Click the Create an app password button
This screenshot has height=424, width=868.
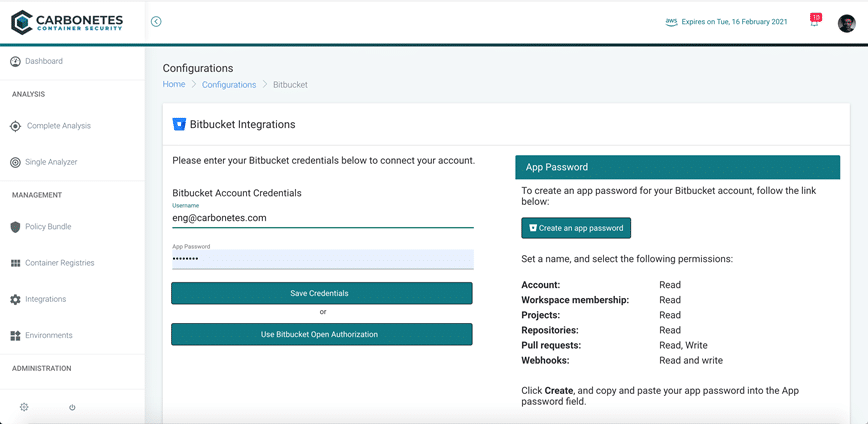click(576, 228)
